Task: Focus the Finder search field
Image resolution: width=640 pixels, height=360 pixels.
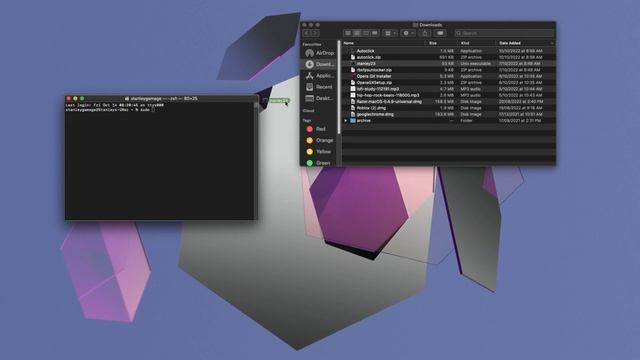Action: [x=504, y=33]
